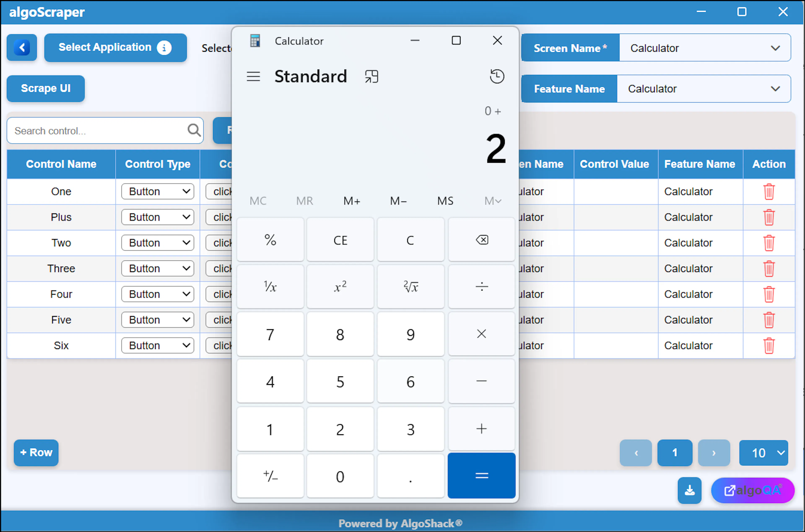Viewport: 805px width, 532px height.
Task: Click Calculator C clear key
Action: point(410,240)
